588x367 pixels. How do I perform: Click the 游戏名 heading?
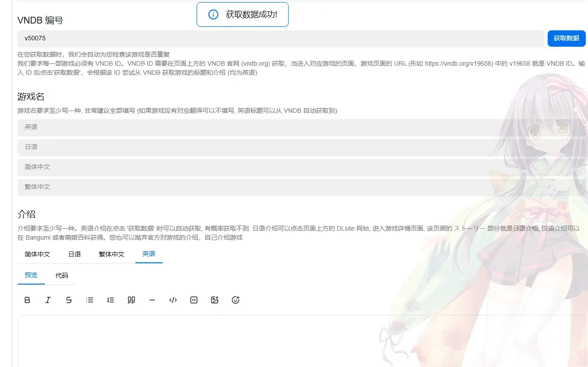click(x=31, y=97)
